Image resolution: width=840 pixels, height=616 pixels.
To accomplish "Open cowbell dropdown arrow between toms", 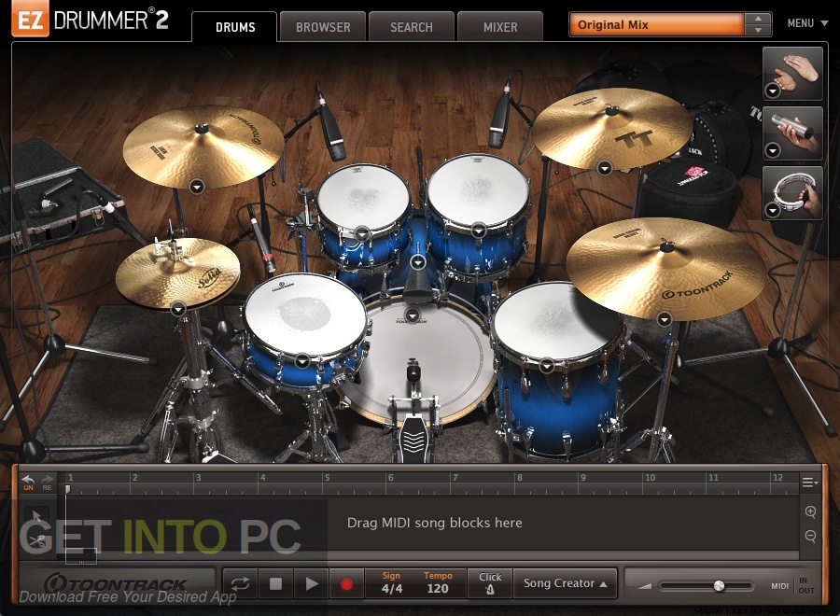I will pyautogui.click(x=418, y=262).
